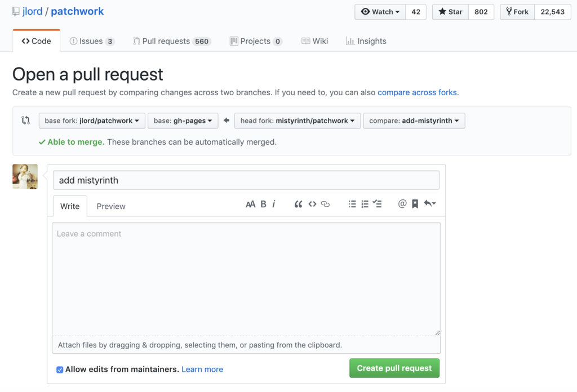The width and height of the screenshot is (577, 392).
Task: Uncheck Allow edits from maintainers
Action: click(60, 369)
